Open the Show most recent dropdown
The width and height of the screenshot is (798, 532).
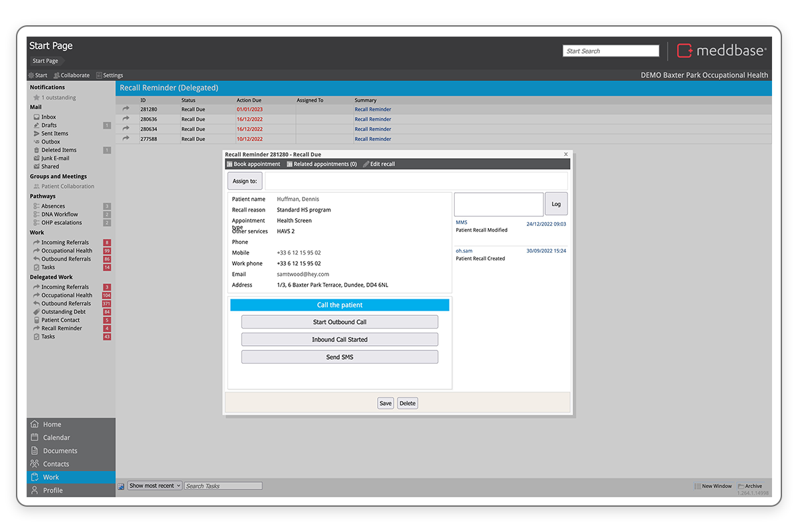pyautogui.click(x=154, y=485)
